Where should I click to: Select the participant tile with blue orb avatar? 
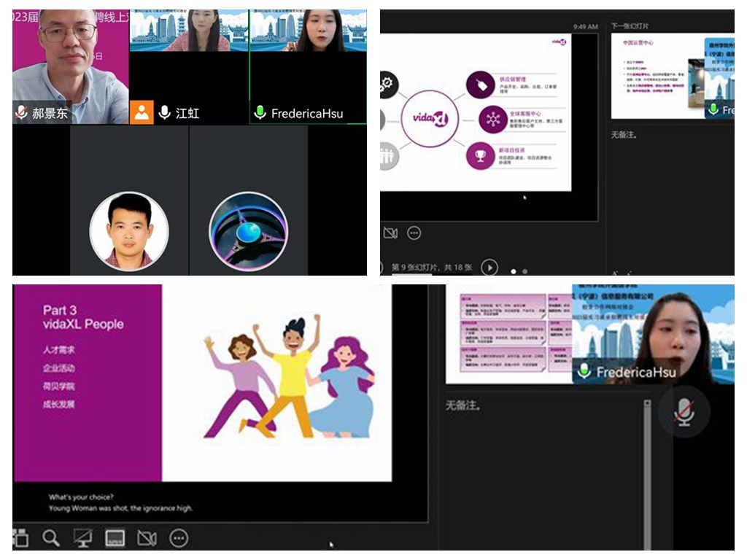tap(248, 230)
